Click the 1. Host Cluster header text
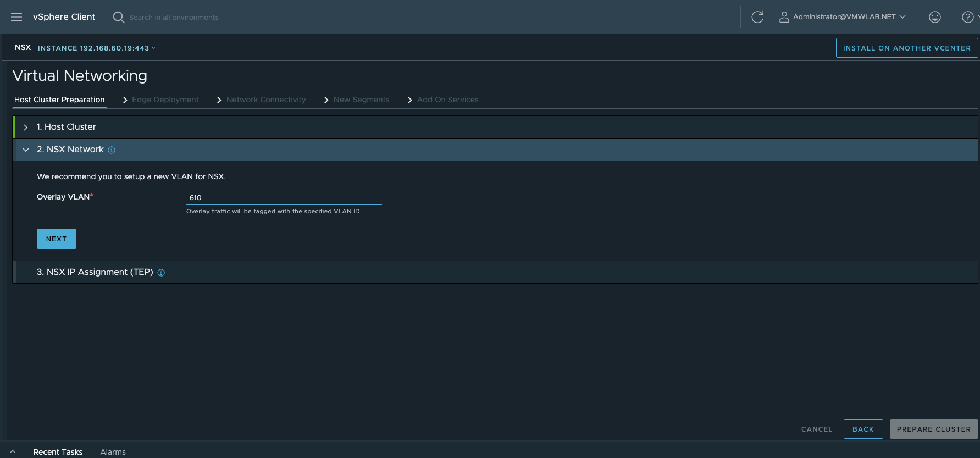The image size is (980, 458). coord(67,127)
